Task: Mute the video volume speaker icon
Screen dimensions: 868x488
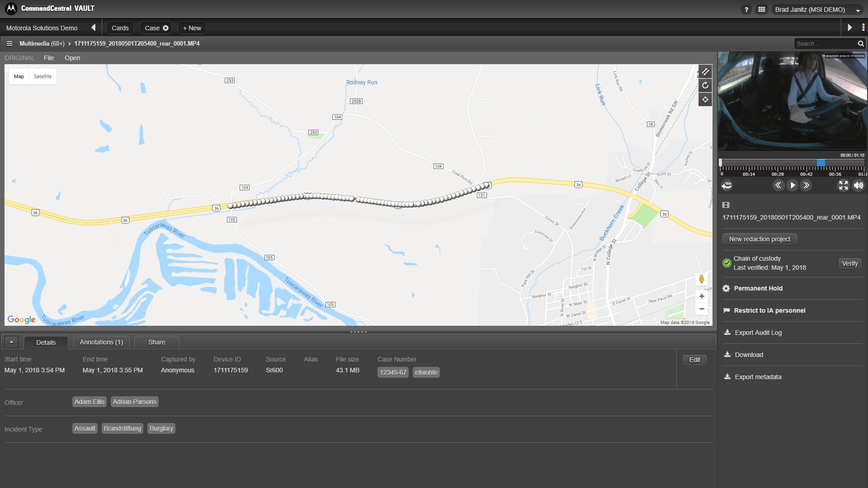Action: (858, 185)
